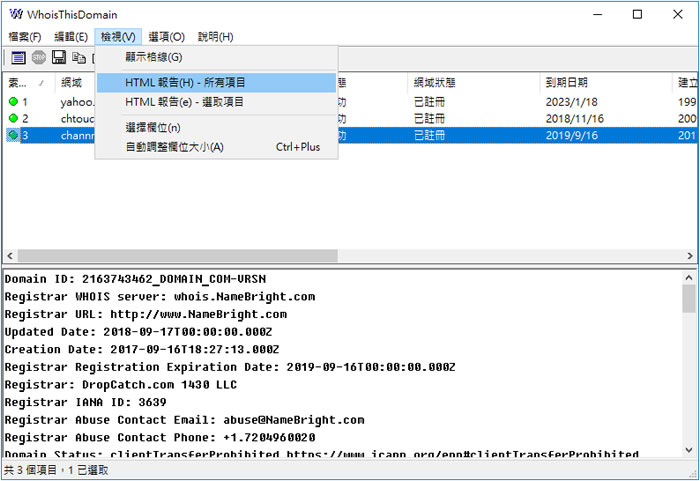Click expiry date 2023/1/18
This screenshot has width=700, height=481.
pyautogui.click(x=571, y=102)
